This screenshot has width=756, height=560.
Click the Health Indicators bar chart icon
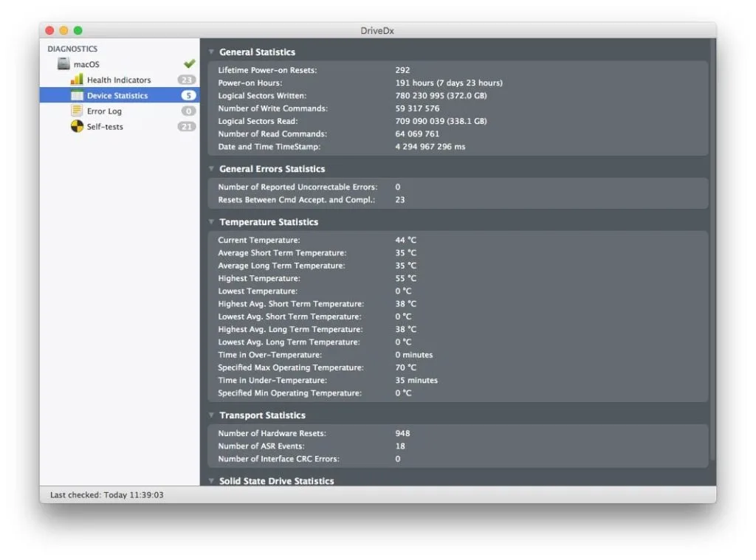coord(77,79)
